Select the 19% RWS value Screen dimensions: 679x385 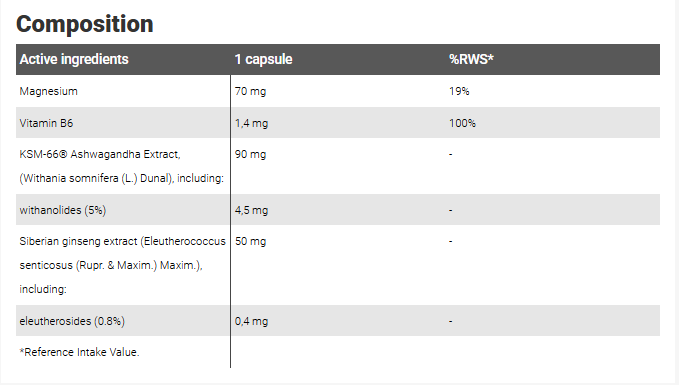tap(459, 91)
